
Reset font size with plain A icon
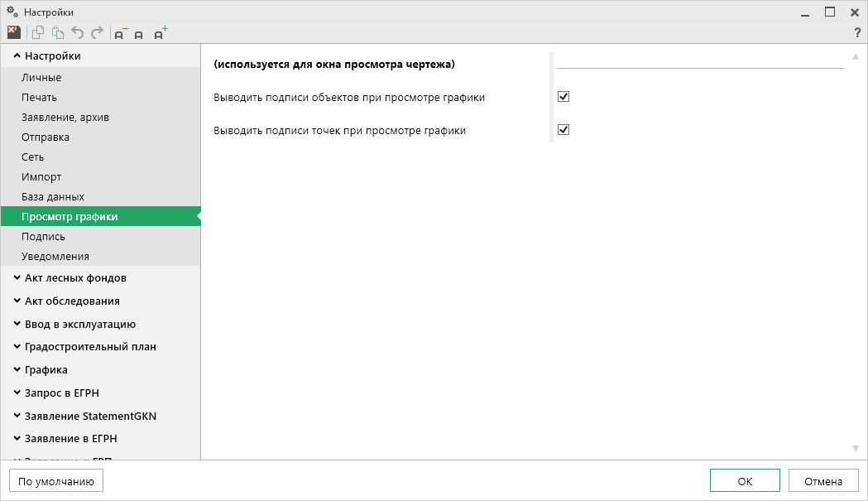pyautogui.click(x=139, y=35)
